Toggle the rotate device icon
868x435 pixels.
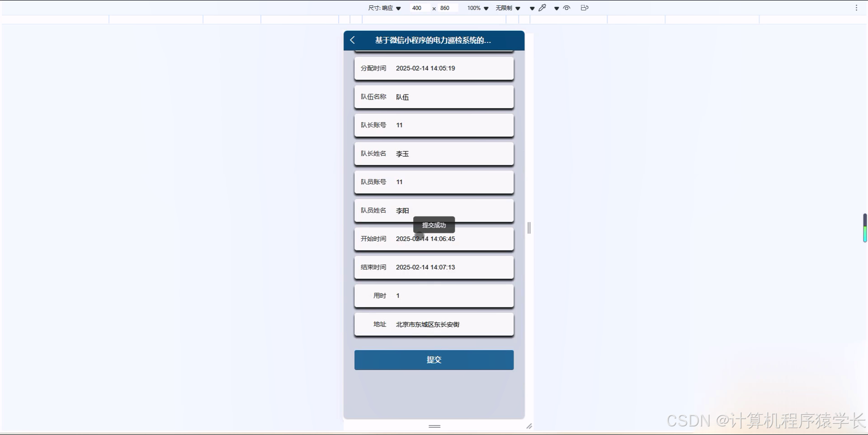[585, 8]
